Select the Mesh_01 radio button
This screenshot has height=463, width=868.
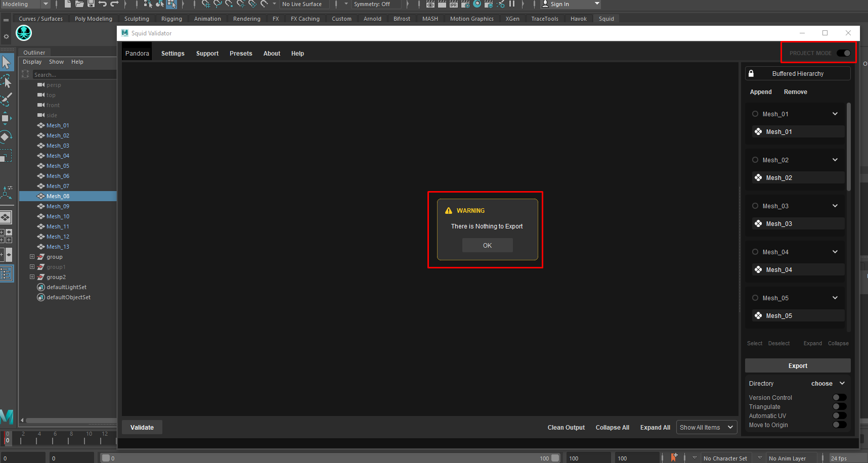(x=755, y=114)
